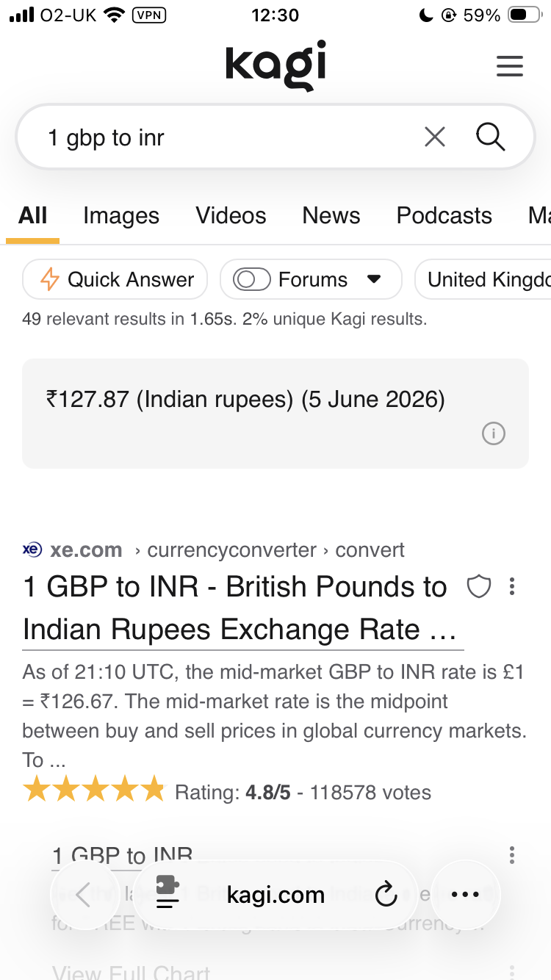Switch to the Images tab
The height and width of the screenshot is (980, 551).
[x=121, y=215]
